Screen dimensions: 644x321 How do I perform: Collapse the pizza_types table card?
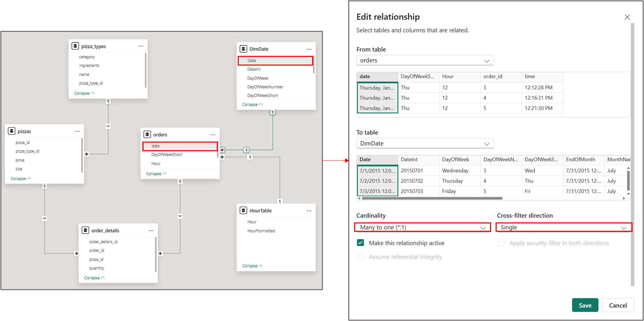84,93
